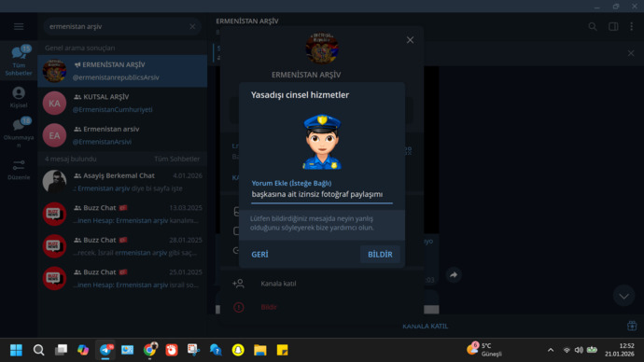Click the search icon in chat header
Screen dimensions: 644x362
pos(593,27)
